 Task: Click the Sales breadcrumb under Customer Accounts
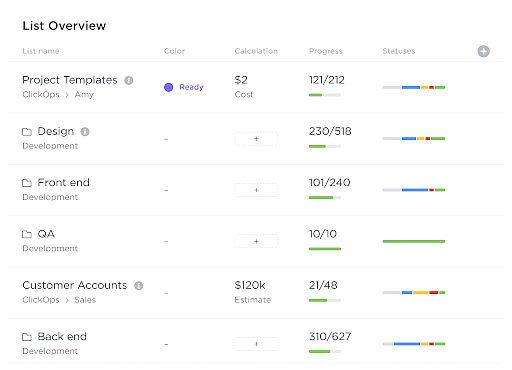point(85,300)
